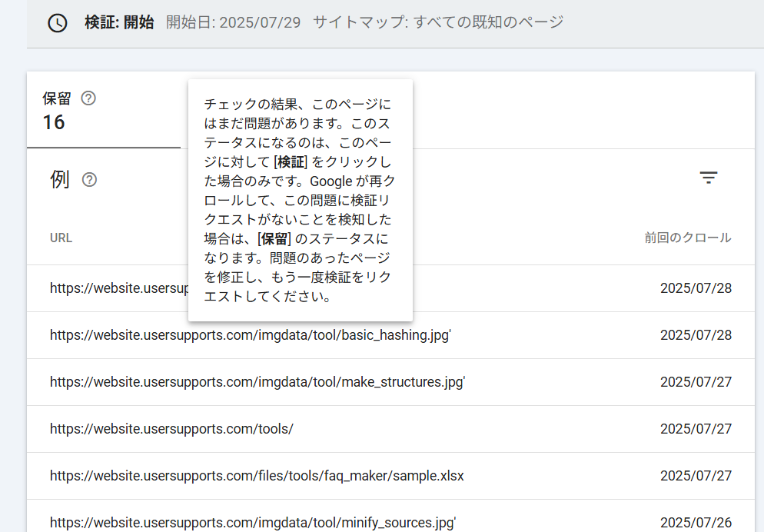Click the 2025/07/26 crawl date
Viewport: 764px width, 532px height.
[x=696, y=523]
